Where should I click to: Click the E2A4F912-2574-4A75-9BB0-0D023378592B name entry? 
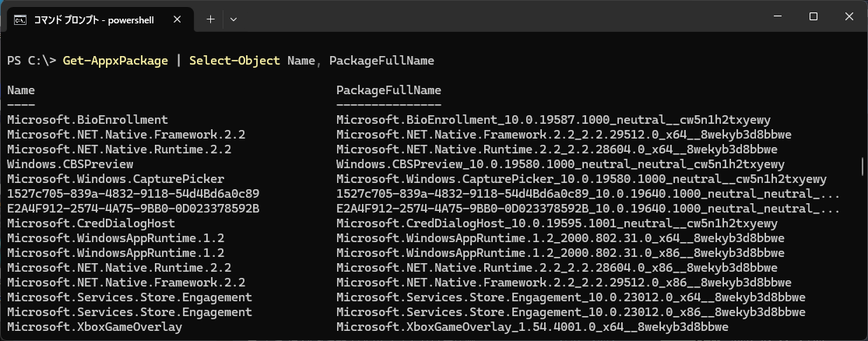133,209
